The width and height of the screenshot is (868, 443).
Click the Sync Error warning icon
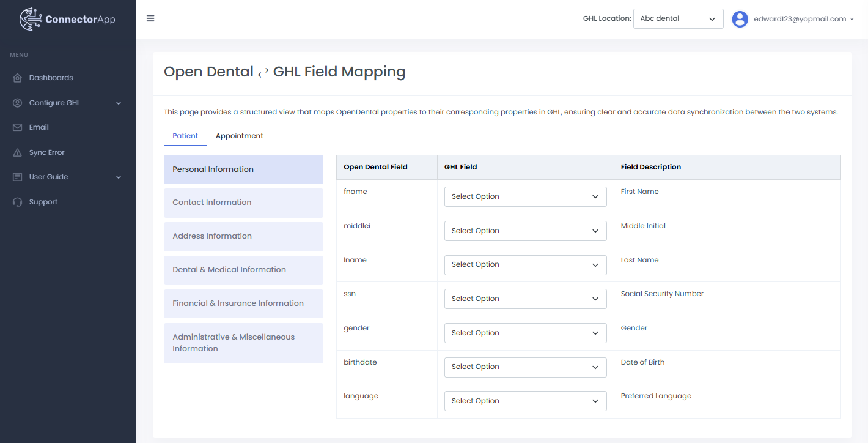(17, 152)
